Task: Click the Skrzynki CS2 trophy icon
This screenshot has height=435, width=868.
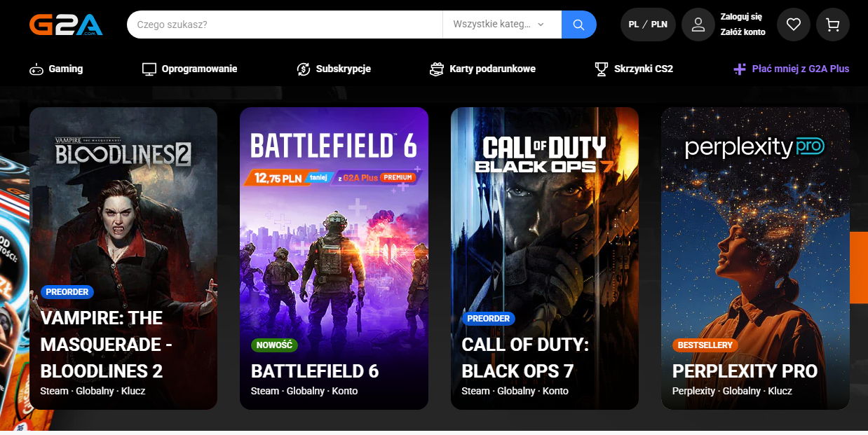Action: 601,69
